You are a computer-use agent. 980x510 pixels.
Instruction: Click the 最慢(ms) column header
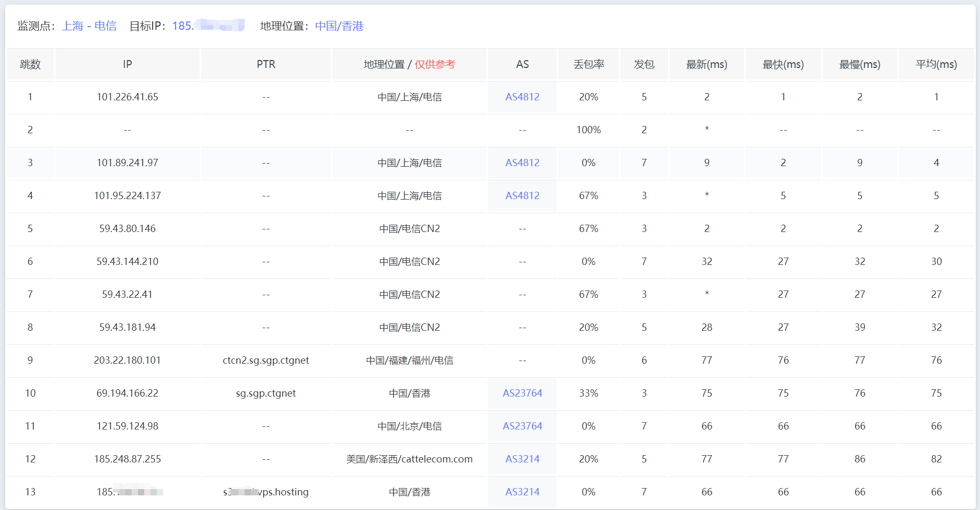tap(860, 64)
